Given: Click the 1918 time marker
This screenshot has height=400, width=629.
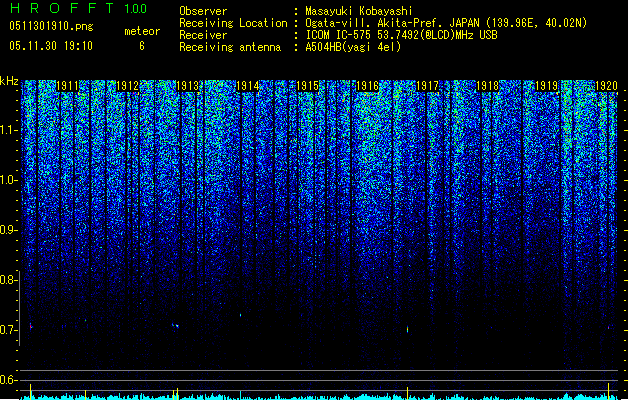Looking at the screenshot, I should click(487, 86).
